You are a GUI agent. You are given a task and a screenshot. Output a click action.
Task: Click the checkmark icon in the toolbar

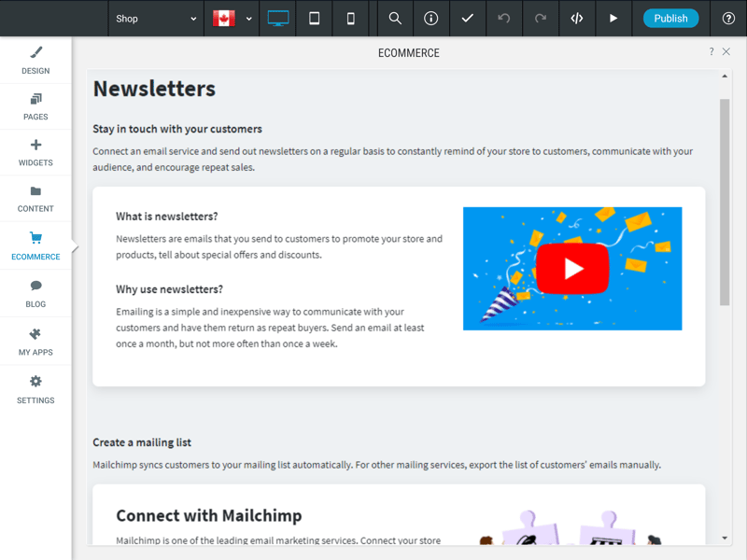click(468, 19)
